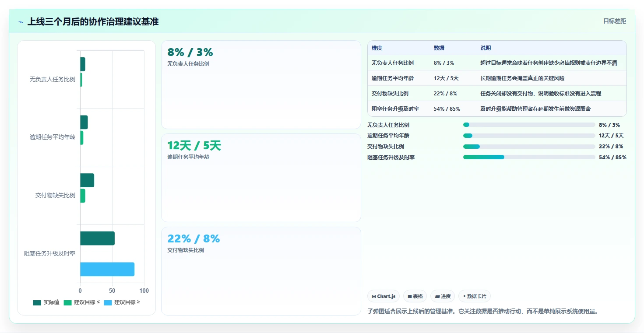Click the large blue 22% / 8% card figure
644x333 pixels.
[194, 238]
